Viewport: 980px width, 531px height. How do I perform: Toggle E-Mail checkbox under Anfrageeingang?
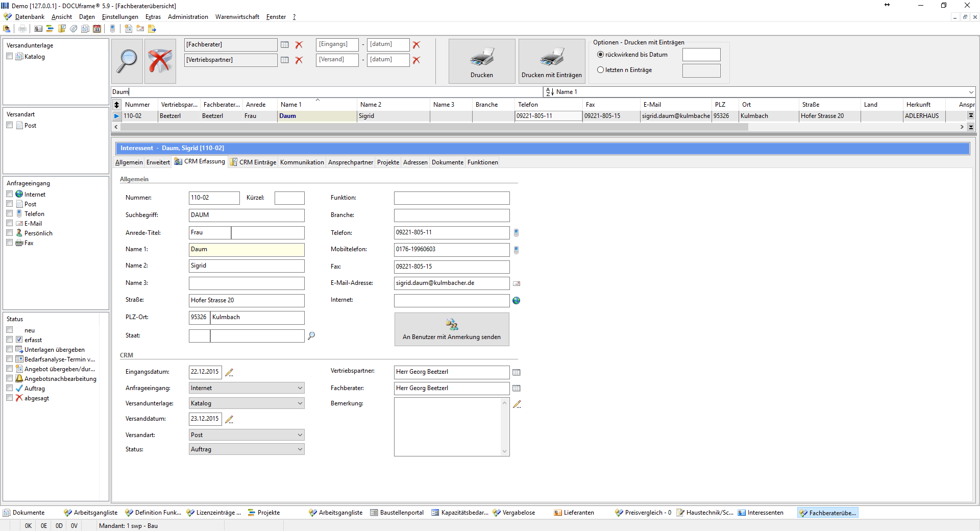click(10, 223)
